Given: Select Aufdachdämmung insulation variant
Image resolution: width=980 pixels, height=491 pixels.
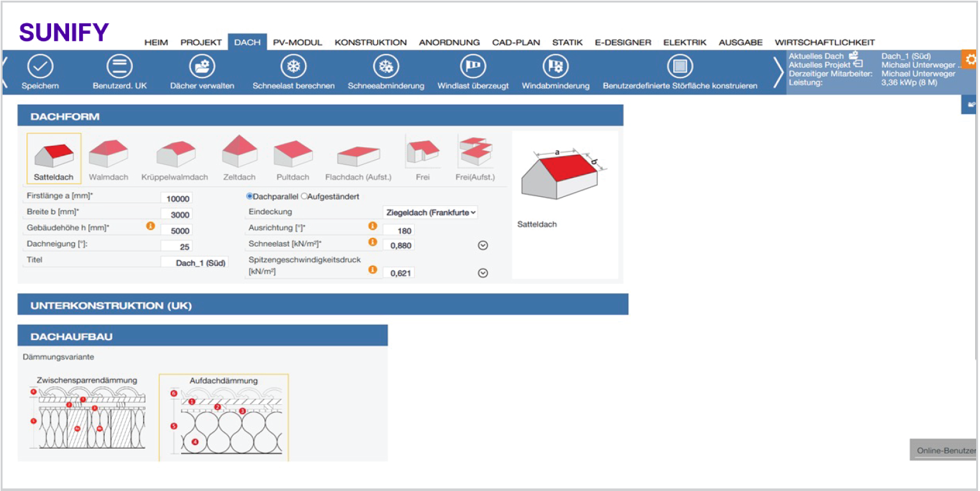Looking at the screenshot, I should [224, 417].
